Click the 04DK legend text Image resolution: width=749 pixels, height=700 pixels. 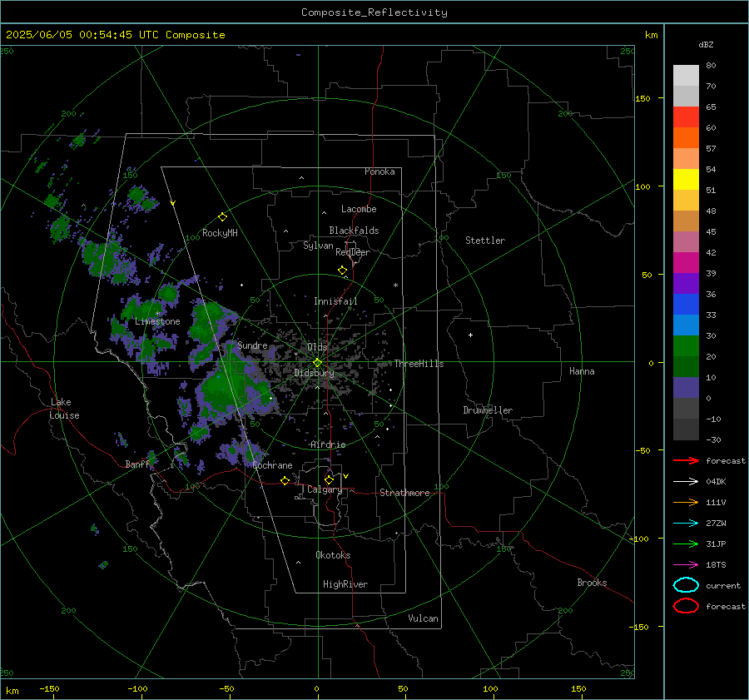point(716,482)
